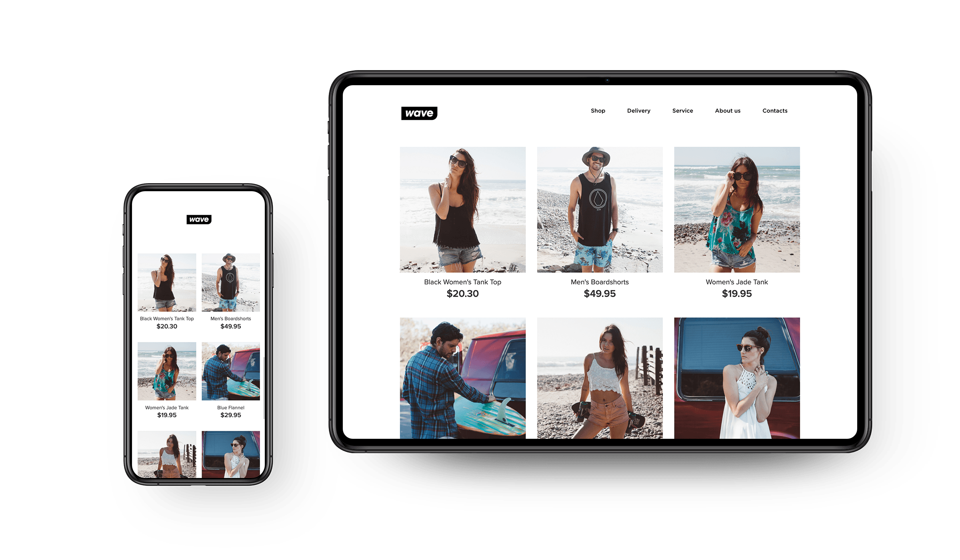The width and height of the screenshot is (960, 560).
Task: Click the Delivery navigation tab
Action: click(x=639, y=111)
